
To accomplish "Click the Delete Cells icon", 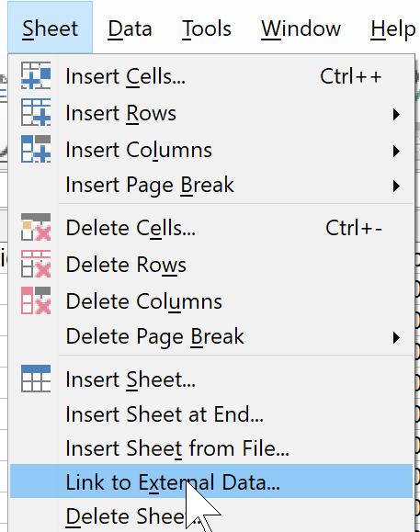I will tap(36, 227).
